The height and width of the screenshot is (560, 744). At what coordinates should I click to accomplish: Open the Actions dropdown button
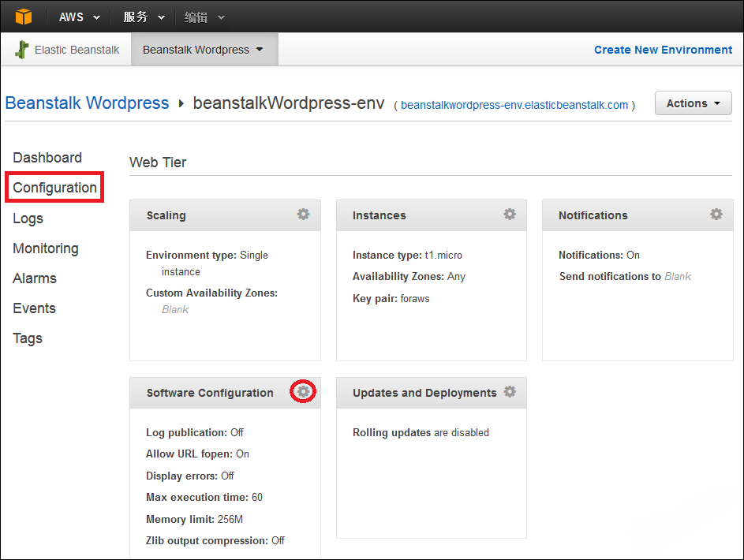pyautogui.click(x=694, y=103)
